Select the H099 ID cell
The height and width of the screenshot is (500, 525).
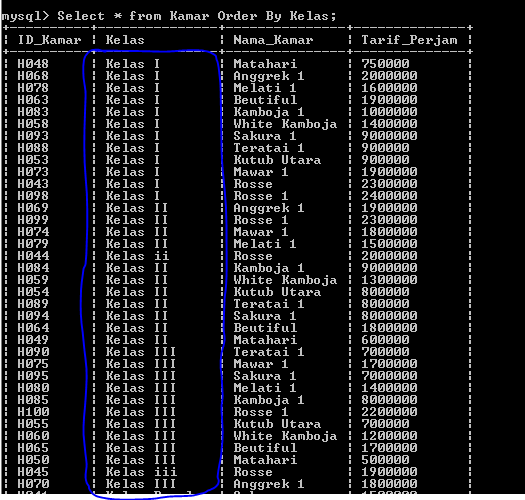[33, 220]
